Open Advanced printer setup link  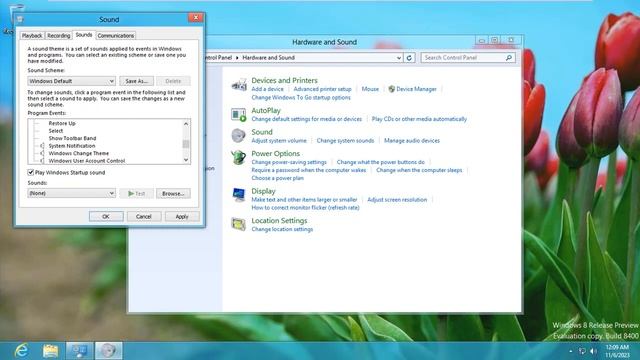coord(322,89)
